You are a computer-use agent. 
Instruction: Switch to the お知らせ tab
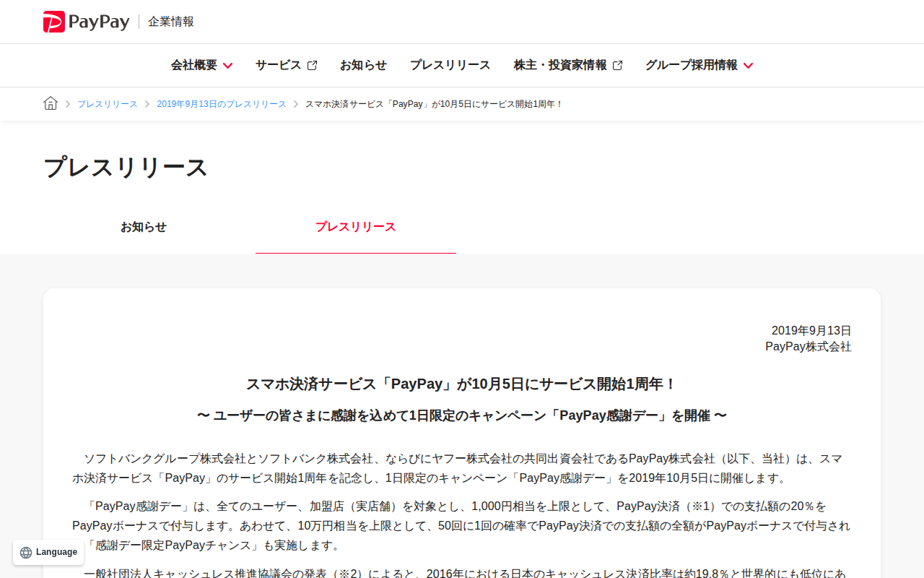[144, 227]
